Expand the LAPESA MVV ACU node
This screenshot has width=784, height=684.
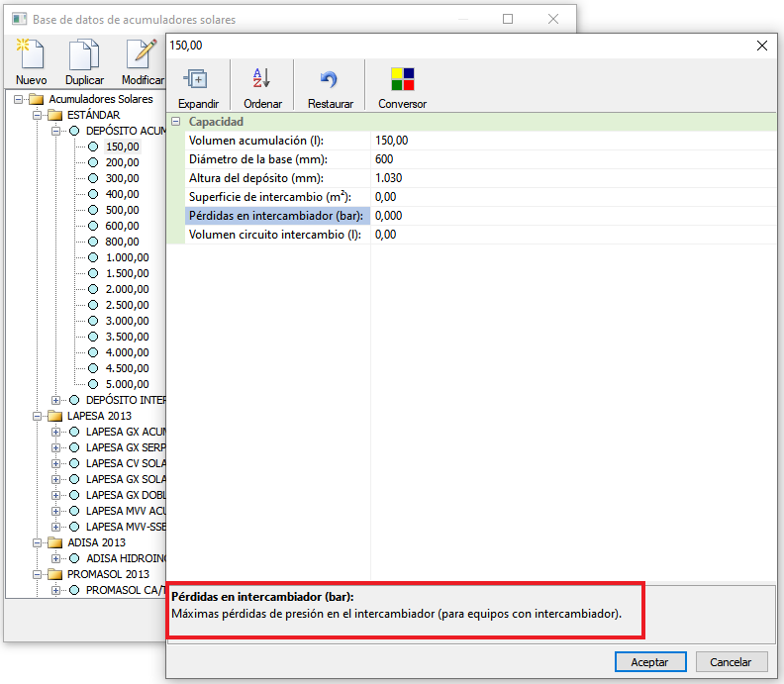tap(56, 511)
